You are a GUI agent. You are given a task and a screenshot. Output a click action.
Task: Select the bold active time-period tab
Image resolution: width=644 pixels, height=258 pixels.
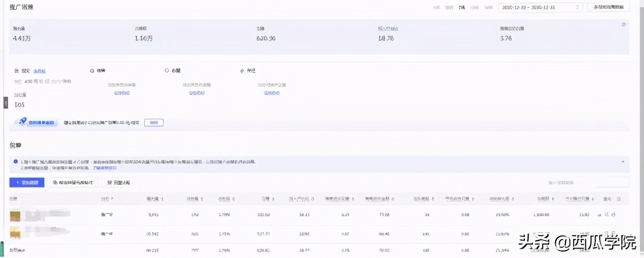461,8
